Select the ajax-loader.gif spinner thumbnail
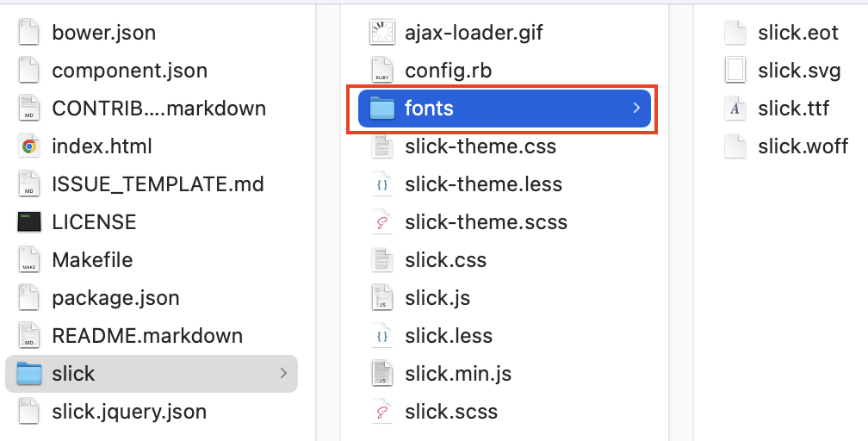 click(382, 32)
